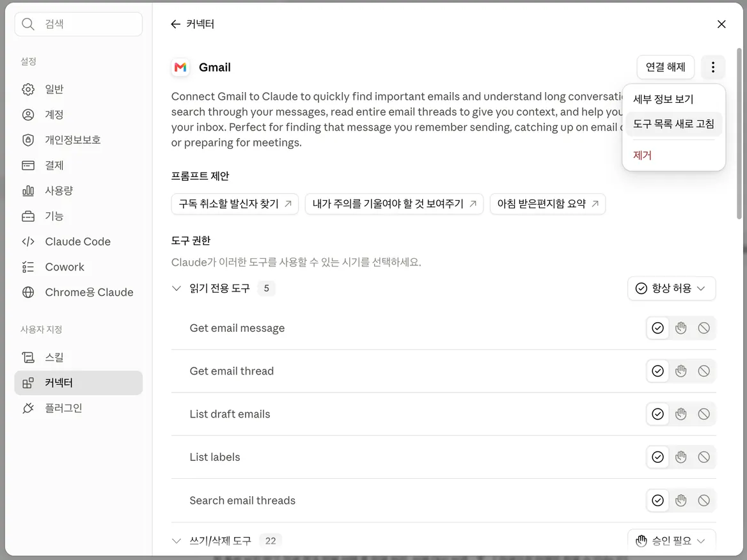Open Claude Code settings
The image size is (747, 560).
(x=79, y=242)
